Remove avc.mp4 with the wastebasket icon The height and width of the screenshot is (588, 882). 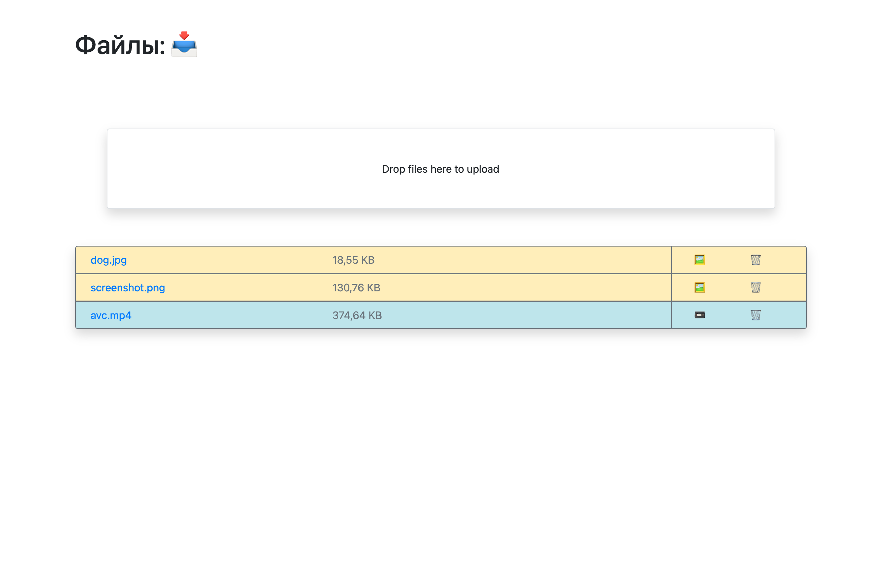pos(756,315)
